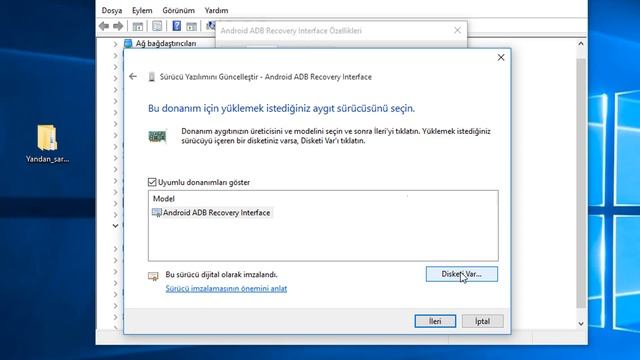
Task: Click the Ağ bağdaştırıcıları network icon
Action: pyautogui.click(x=128, y=43)
